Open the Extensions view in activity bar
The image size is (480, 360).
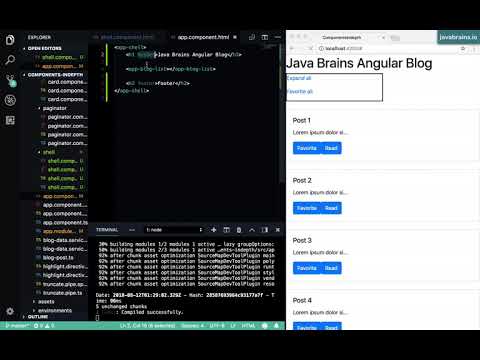[10, 120]
